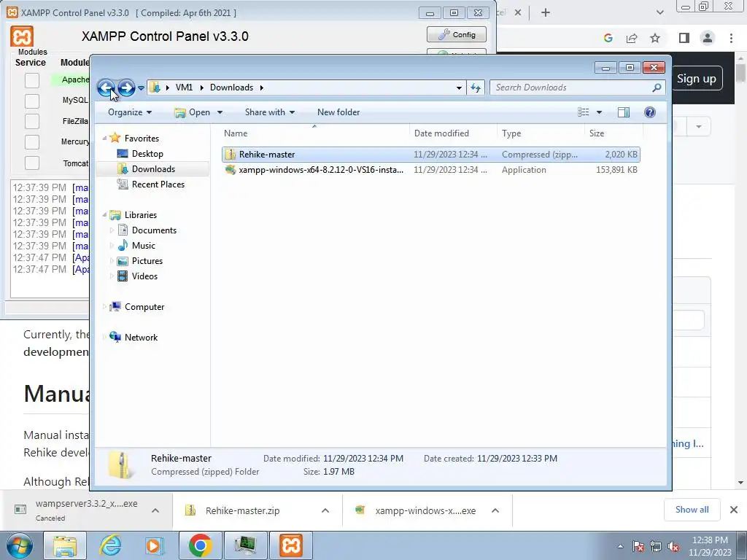Sort files by Type column
Viewport: 747px width, 560px height.
tap(541, 133)
